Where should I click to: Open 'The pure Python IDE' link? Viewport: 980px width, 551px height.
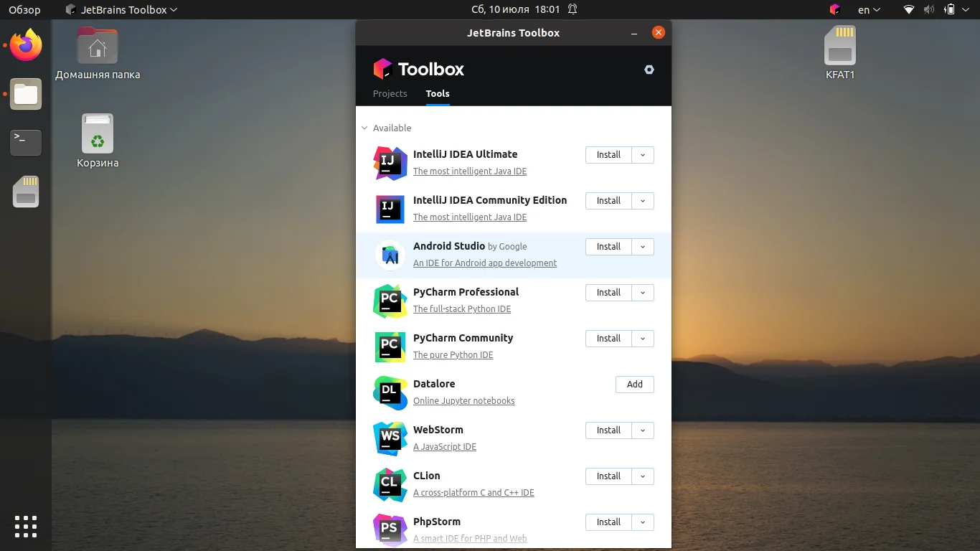point(453,355)
